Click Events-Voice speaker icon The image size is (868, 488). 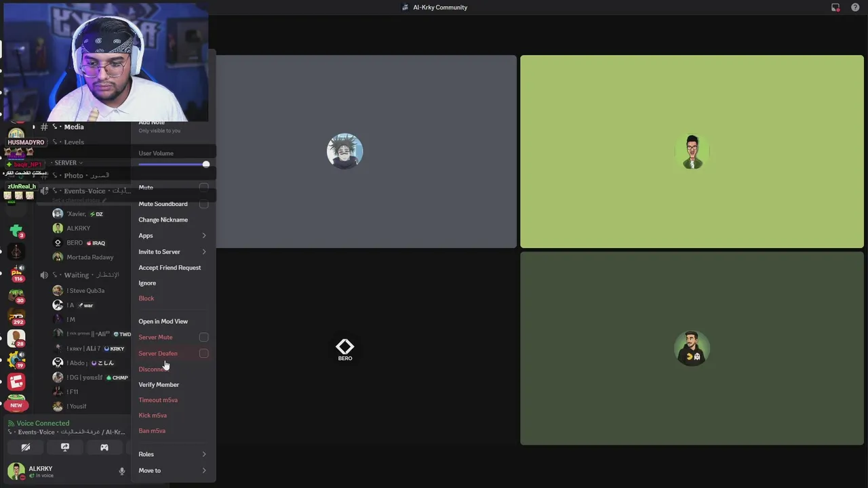tap(44, 191)
